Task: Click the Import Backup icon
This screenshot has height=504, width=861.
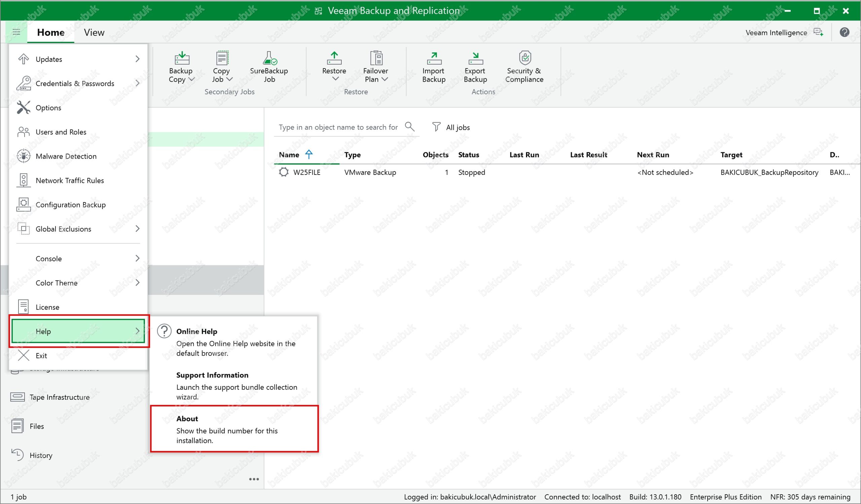Action: (434, 59)
